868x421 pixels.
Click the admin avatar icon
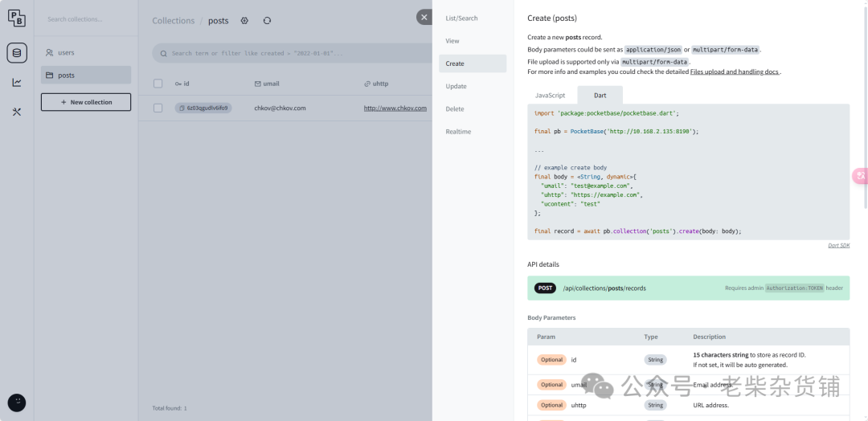click(16, 403)
